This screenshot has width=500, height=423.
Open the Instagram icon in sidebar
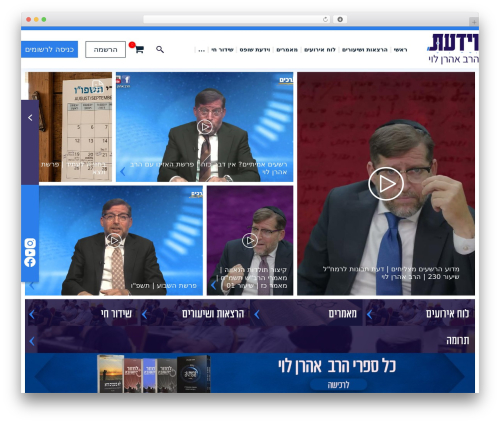click(30, 243)
